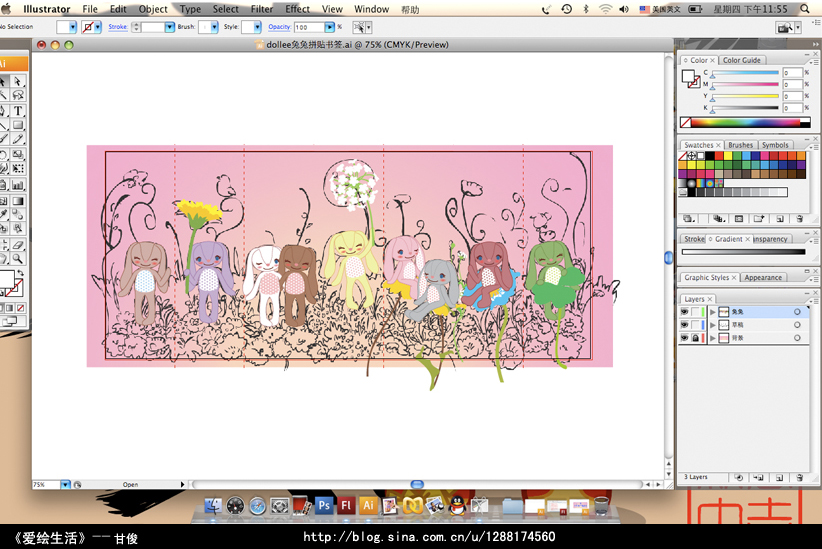This screenshot has height=549, width=822.
Task: Select the Pencil tool
Action: click(18, 139)
